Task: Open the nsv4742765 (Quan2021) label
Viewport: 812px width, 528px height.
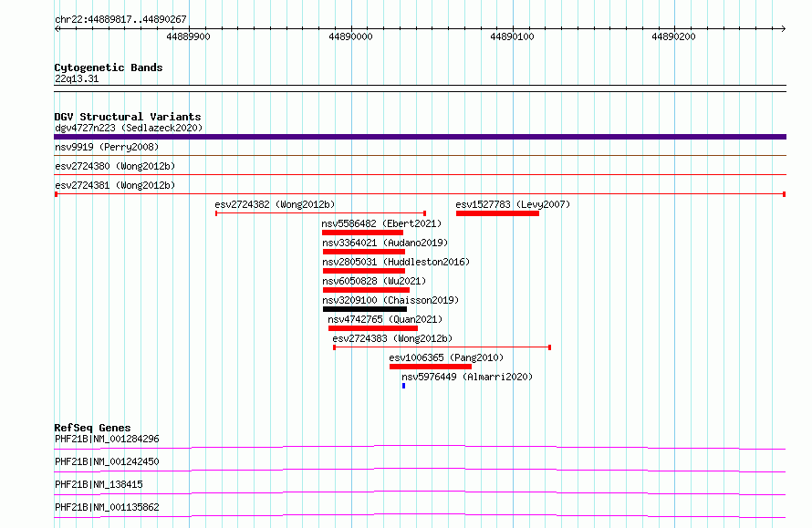Action: pos(385,319)
